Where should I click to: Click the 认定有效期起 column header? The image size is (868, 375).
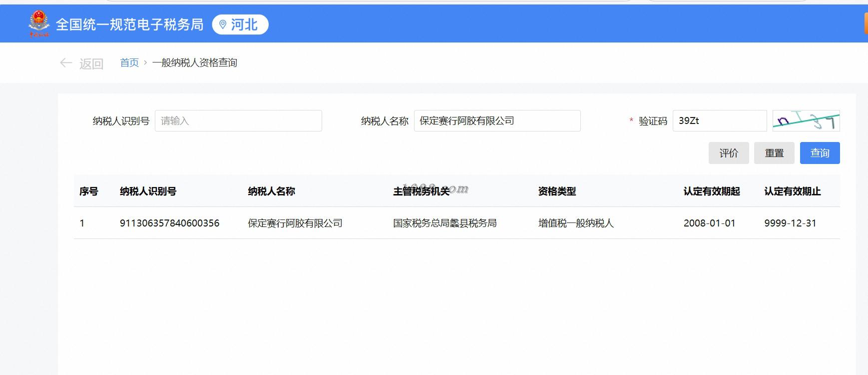712,191
